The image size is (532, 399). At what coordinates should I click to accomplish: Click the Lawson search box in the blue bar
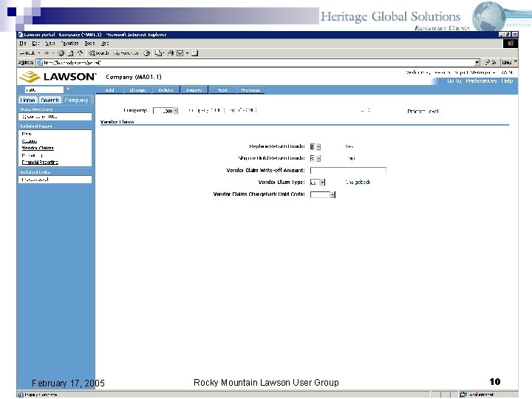44,89
